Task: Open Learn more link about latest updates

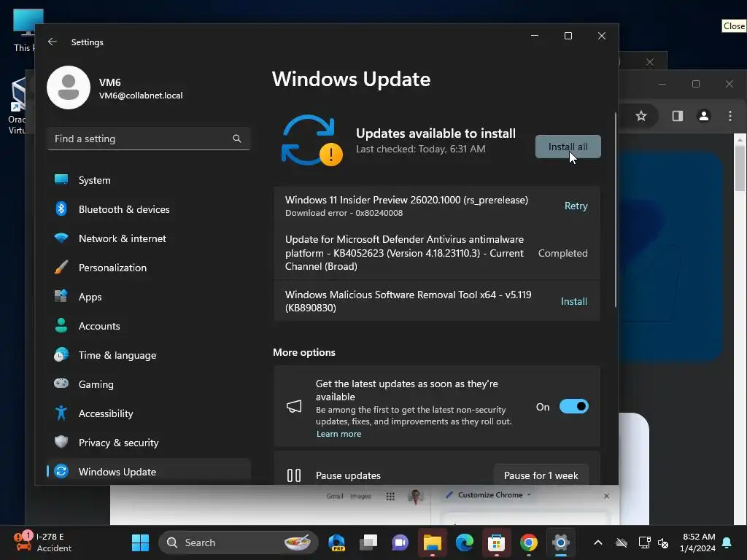Action: [338, 434]
